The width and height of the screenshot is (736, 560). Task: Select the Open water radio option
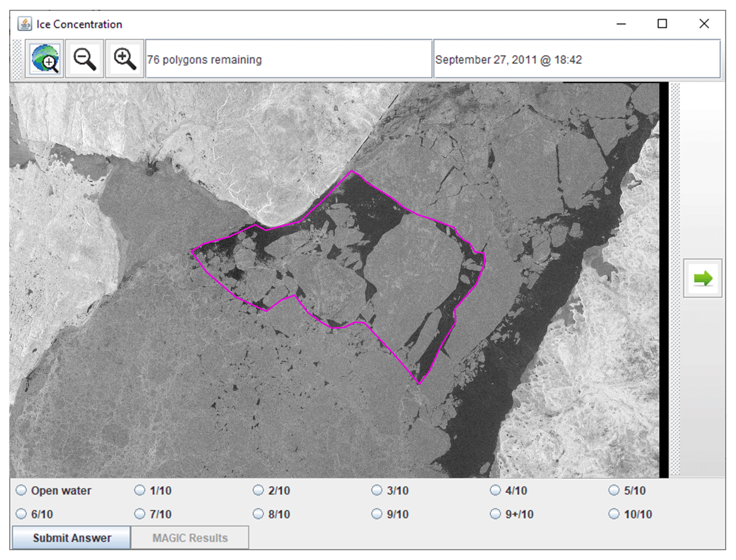pyautogui.click(x=21, y=491)
